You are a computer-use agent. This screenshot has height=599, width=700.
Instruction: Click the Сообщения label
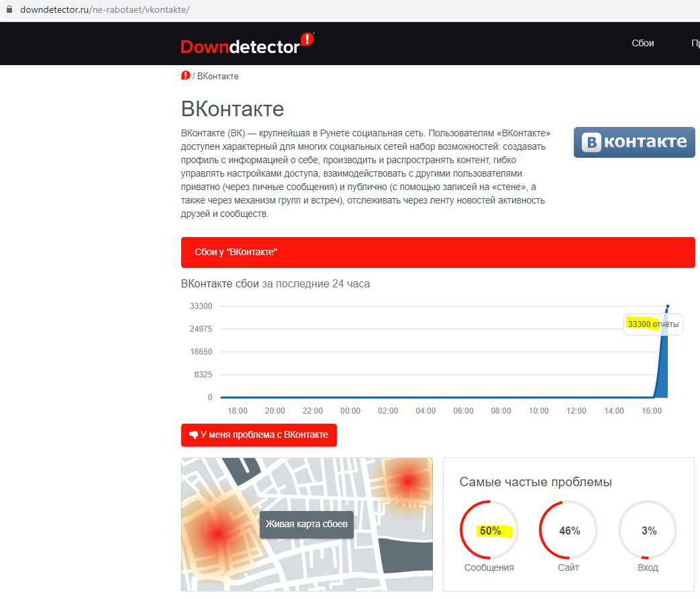[489, 567]
